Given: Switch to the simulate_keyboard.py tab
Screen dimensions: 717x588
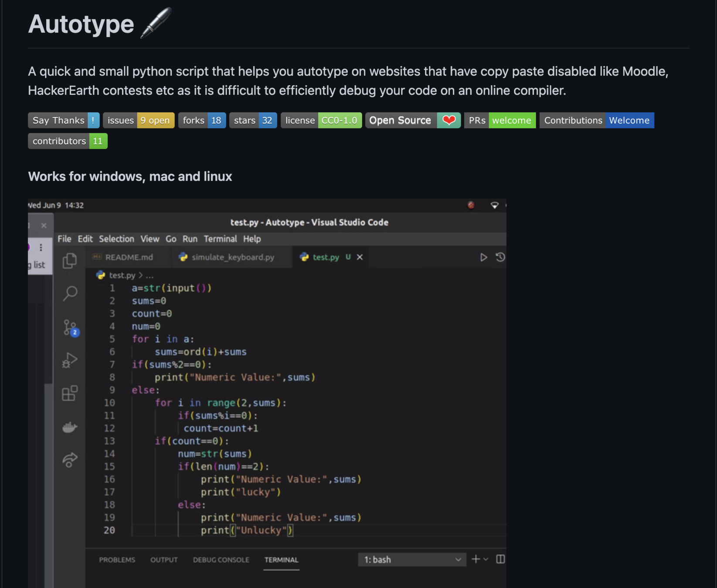Looking at the screenshot, I should pos(233,257).
